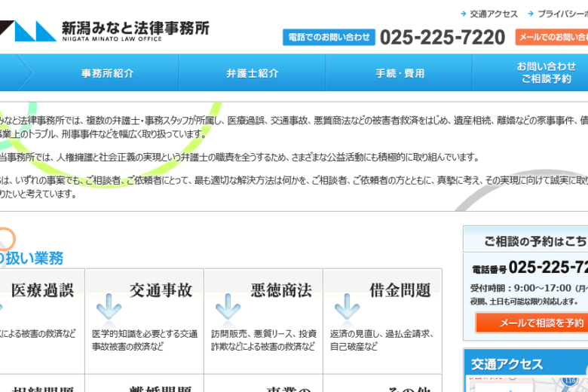Click the 借金問題 heading text
Viewport: 588px width, 392px height.
coord(400,290)
